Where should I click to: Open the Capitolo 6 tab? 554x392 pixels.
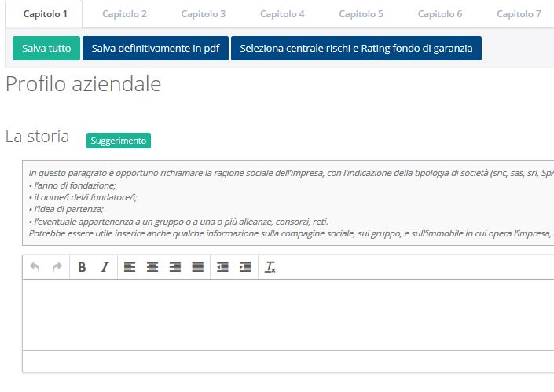pos(440,14)
